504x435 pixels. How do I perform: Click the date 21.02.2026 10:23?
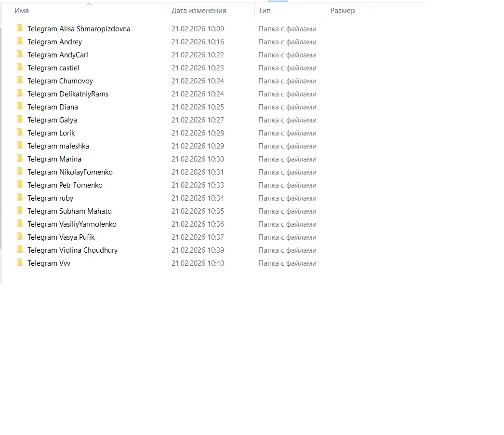pos(198,68)
